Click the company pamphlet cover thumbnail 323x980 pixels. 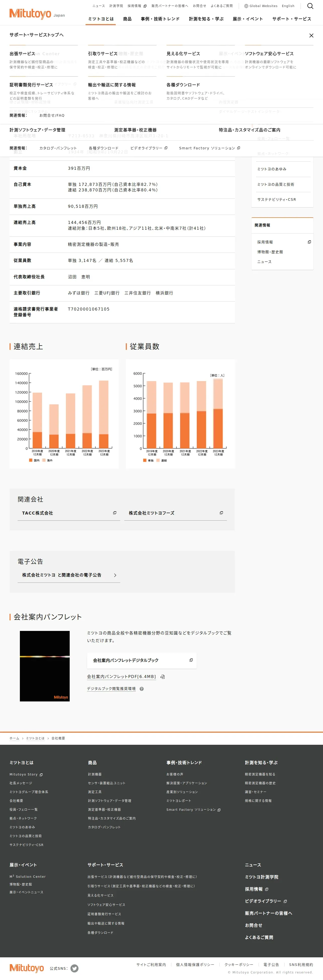click(x=45, y=666)
